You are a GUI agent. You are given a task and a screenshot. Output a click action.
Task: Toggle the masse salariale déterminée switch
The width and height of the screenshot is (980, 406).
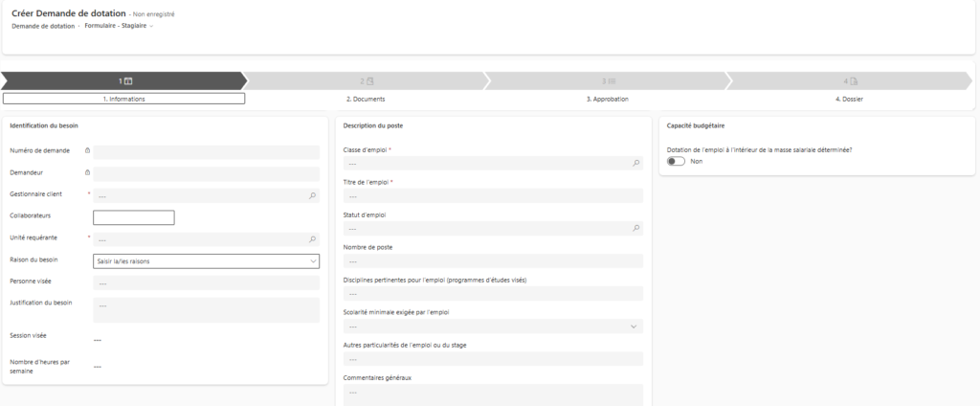point(677,162)
